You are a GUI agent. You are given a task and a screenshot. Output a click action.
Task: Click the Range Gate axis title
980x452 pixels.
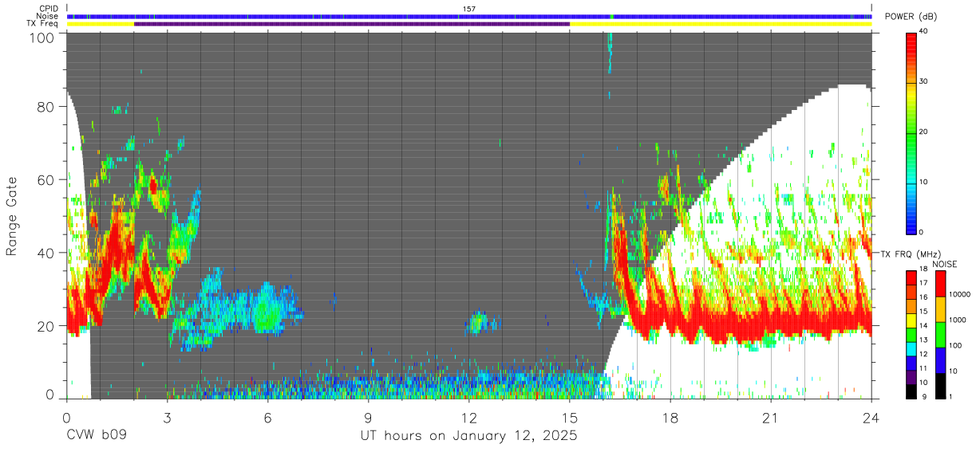coord(12,215)
